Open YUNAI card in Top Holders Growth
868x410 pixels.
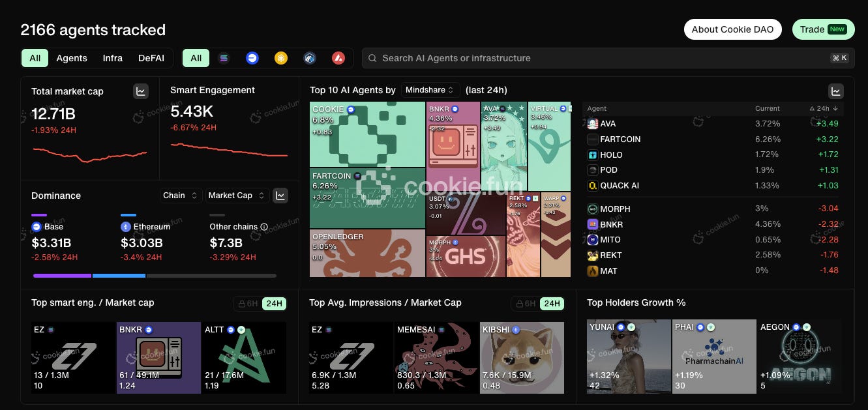click(x=629, y=357)
